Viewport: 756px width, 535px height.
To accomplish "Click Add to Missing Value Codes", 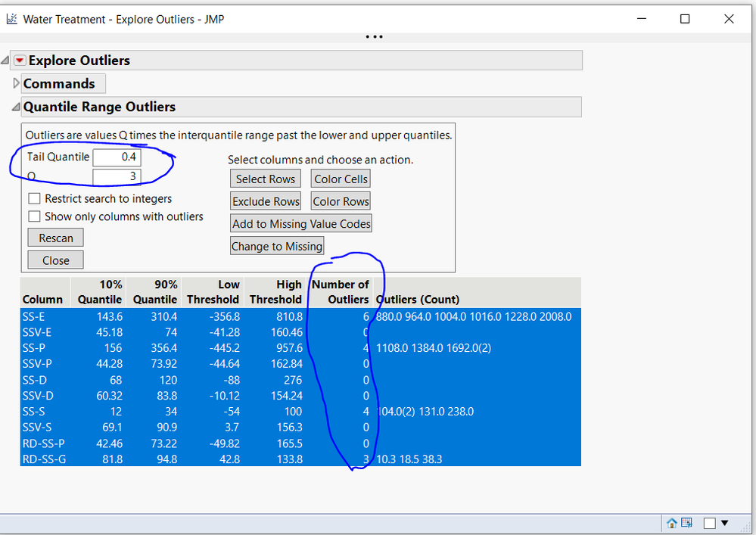I will 301,223.
